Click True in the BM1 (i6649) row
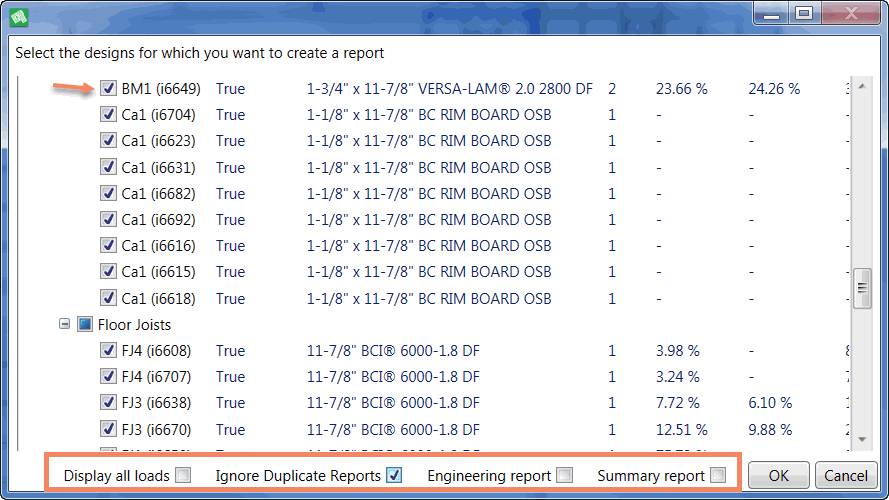Viewport: 889px width, 500px height. pyautogui.click(x=230, y=89)
